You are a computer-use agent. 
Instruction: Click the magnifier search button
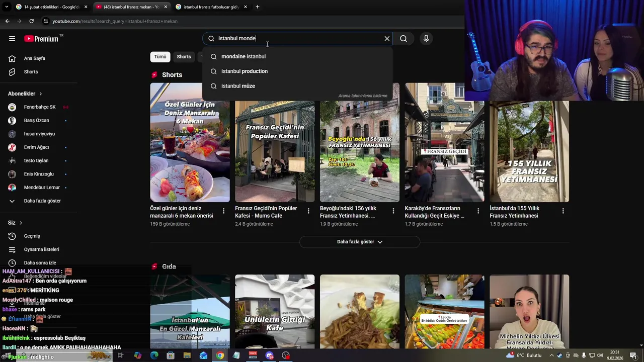click(404, 39)
